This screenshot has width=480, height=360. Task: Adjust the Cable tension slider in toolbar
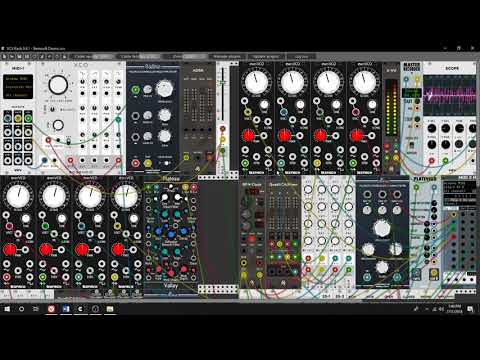click(140, 57)
